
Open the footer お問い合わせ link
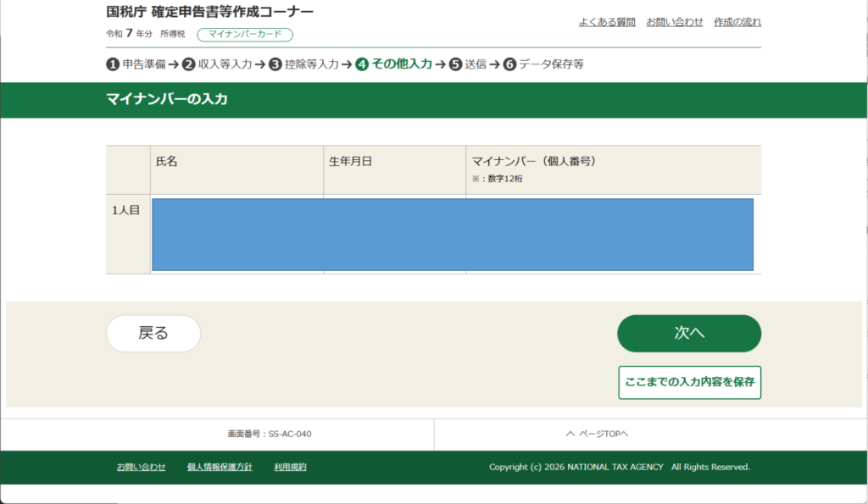pyautogui.click(x=141, y=467)
